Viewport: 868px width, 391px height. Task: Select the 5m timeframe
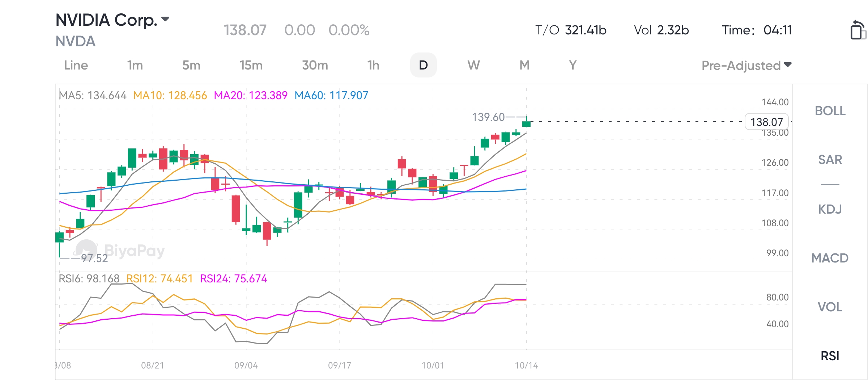tap(191, 65)
